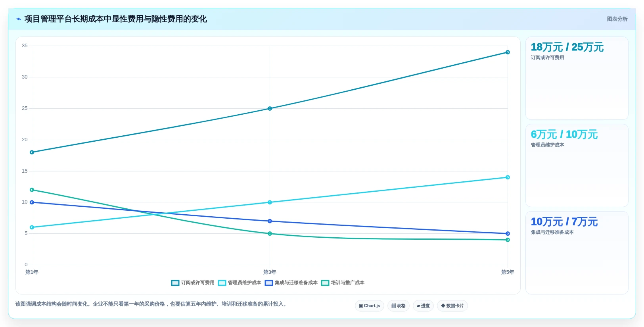This screenshot has height=327, width=644.
Task: Click 培训与推广成本 data point at 第1年
Action: pos(32,190)
